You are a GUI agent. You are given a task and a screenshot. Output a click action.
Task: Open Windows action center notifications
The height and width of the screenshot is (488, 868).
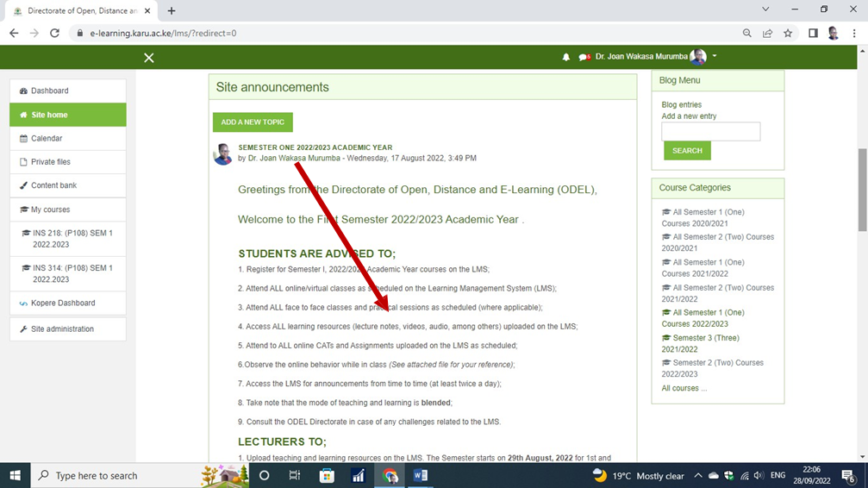[x=848, y=475]
